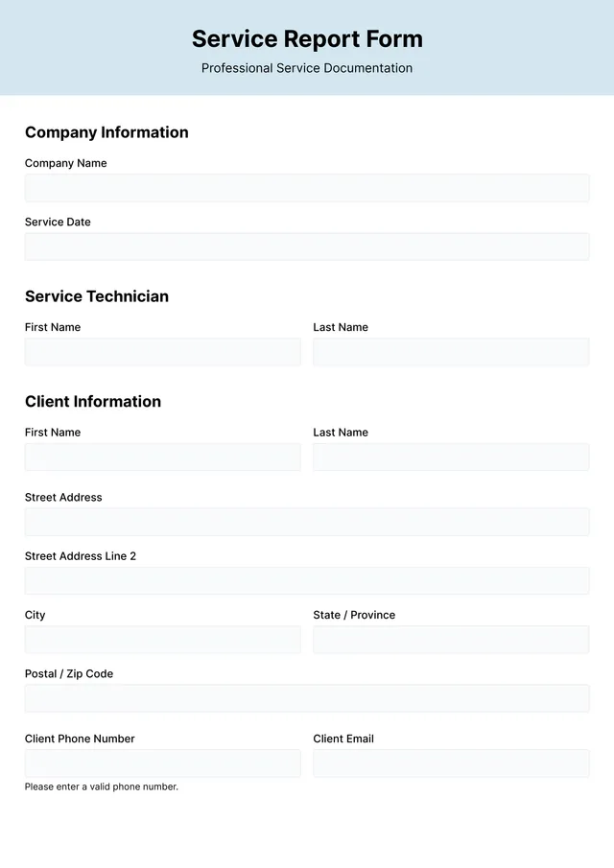Click the Service Report Form title
This screenshot has width=614, height=868.
pyautogui.click(x=307, y=39)
